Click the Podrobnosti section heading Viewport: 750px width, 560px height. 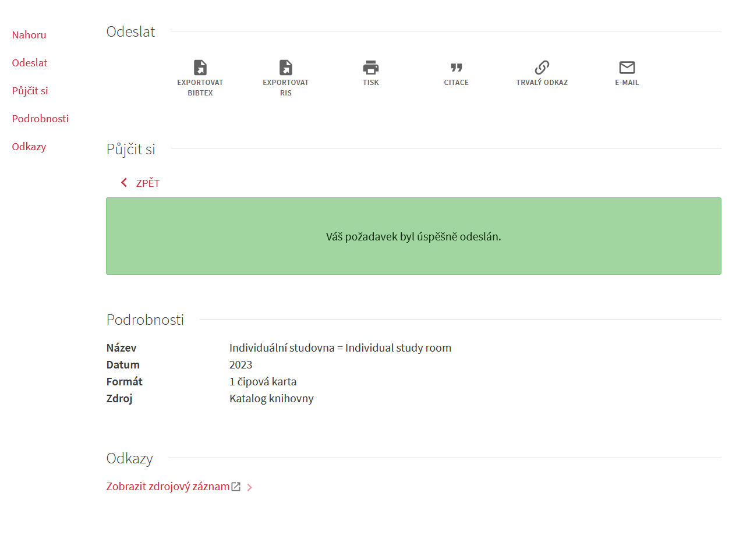(145, 320)
